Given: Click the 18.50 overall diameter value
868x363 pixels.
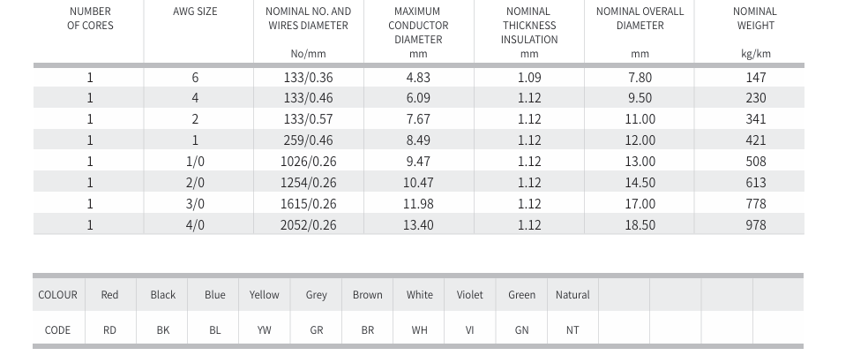Looking at the screenshot, I should click(640, 225).
